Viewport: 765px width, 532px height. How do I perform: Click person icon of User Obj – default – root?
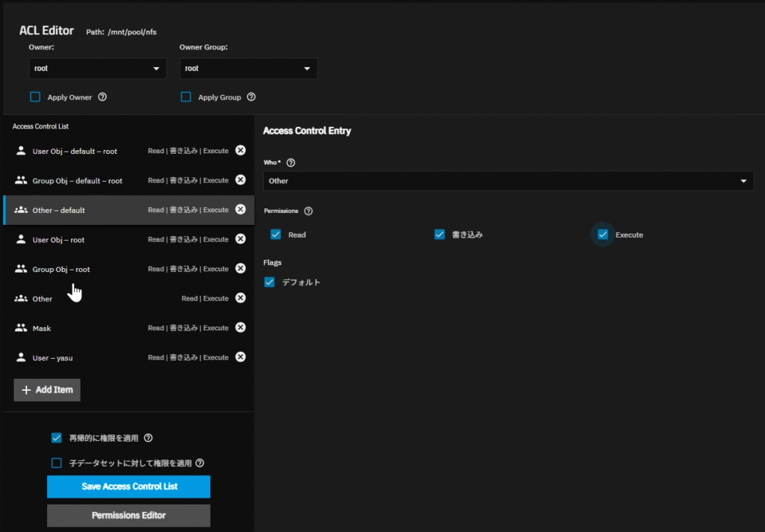(x=20, y=151)
